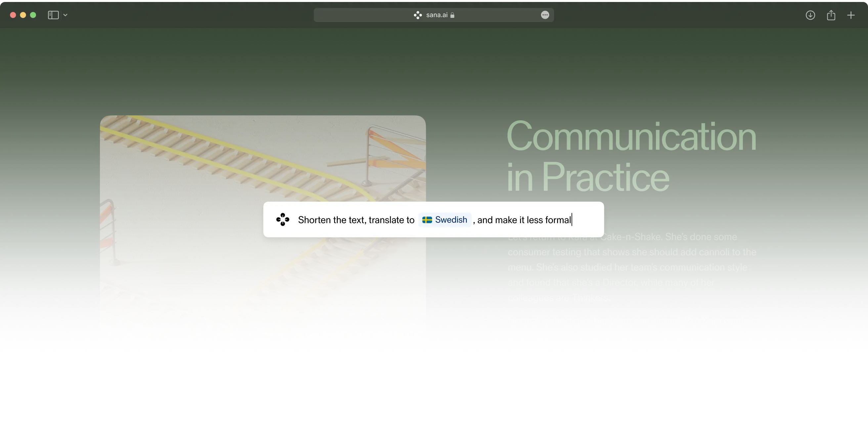Open the page options ellipsis button
The image size is (868, 433).
pos(545,15)
